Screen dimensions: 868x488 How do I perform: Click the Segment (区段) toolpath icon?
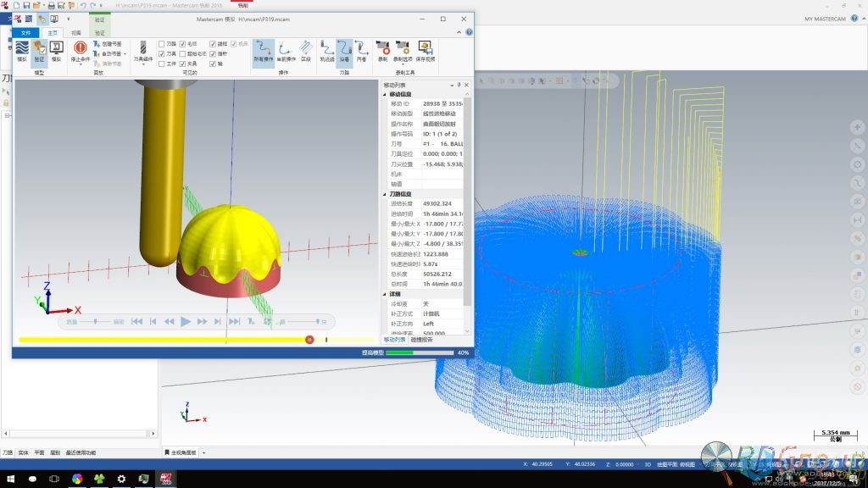pyautogui.click(x=306, y=52)
